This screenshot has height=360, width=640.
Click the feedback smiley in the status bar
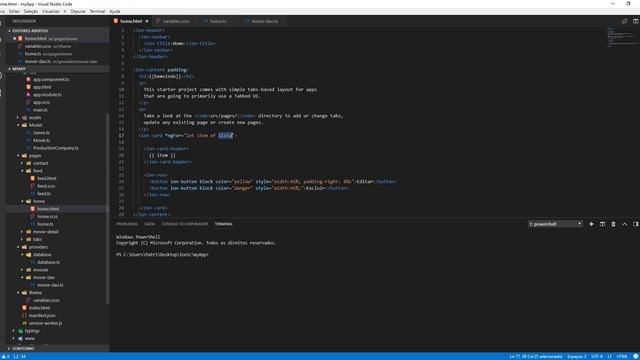[636, 356]
